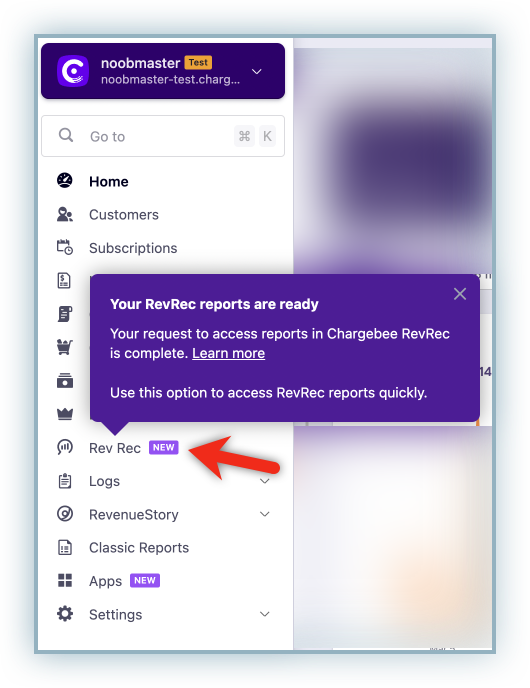Click the Rev Rec chart icon
Screen dimensions: 530x688
click(x=65, y=448)
